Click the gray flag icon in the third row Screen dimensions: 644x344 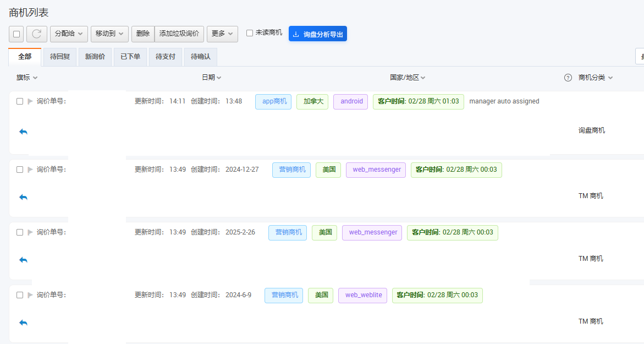30,232
